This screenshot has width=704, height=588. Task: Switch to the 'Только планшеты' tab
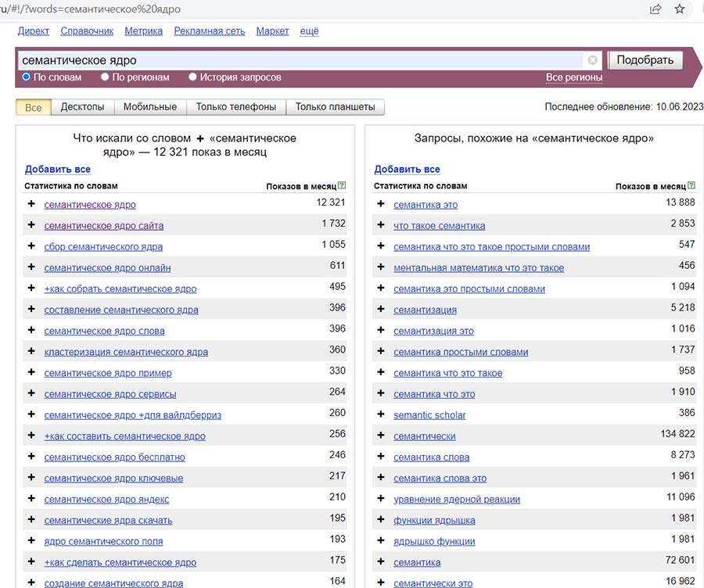click(x=335, y=107)
